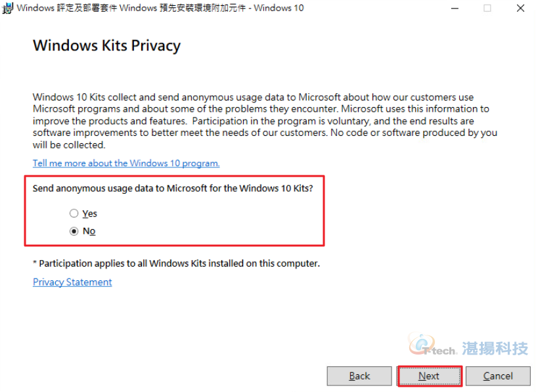Click the "Yes" option label

[x=90, y=213]
